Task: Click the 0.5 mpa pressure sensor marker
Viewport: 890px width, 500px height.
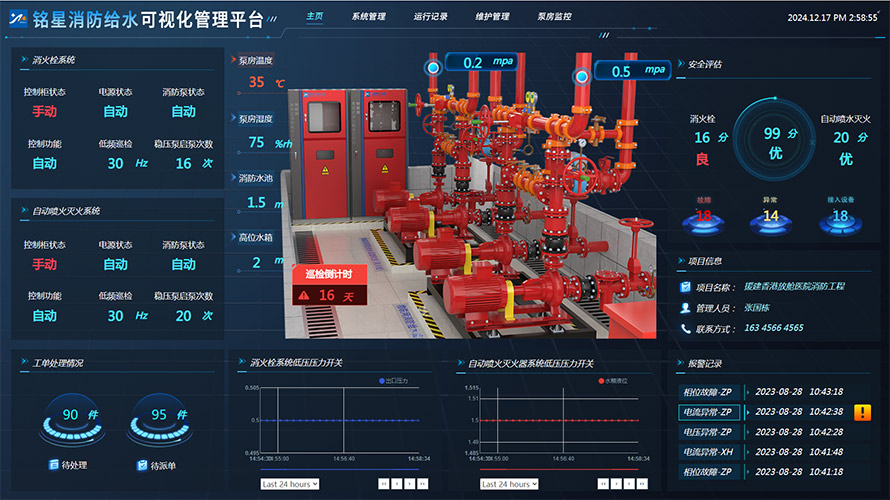Action: 580,76
